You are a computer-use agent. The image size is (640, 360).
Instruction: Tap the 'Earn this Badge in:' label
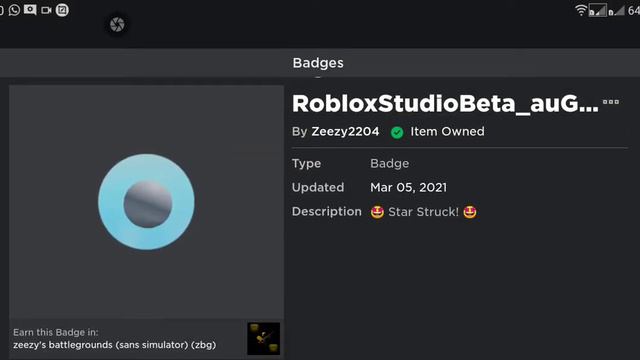pyautogui.click(x=56, y=332)
